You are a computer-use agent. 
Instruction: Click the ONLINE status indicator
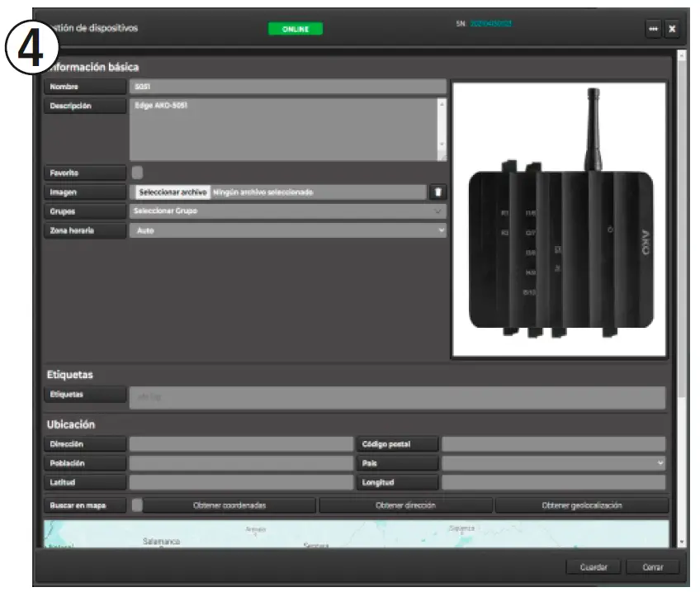pos(296,28)
